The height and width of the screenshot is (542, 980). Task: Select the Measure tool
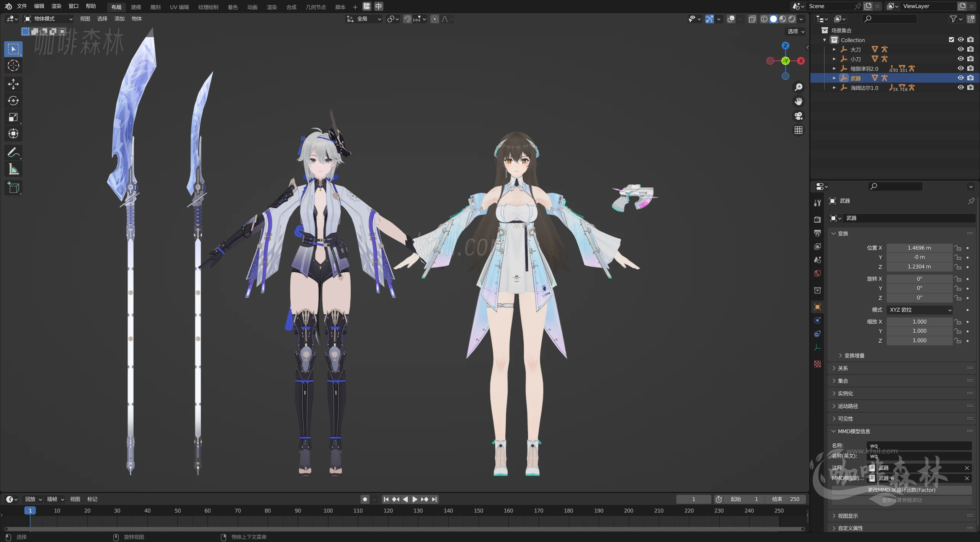click(13, 169)
